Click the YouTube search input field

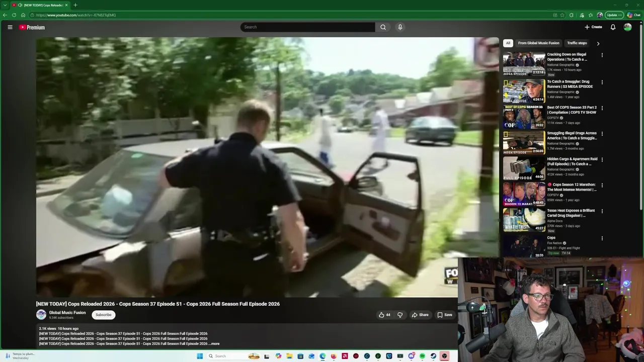coord(307,27)
